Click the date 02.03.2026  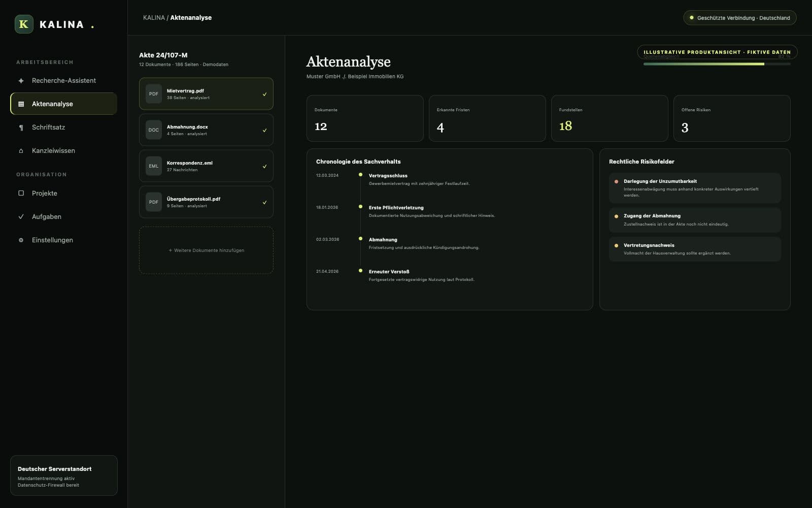[x=327, y=239]
